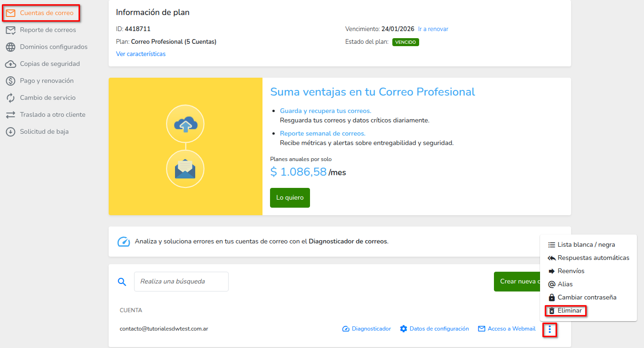This screenshot has height=348, width=644.
Task: Click Guarda y recupera tus correos link
Action: pos(326,111)
